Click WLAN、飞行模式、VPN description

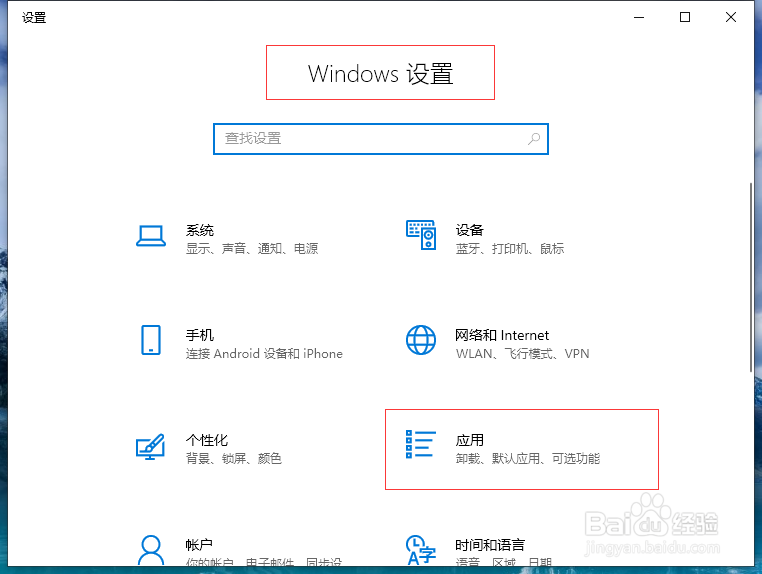tap(522, 353)
